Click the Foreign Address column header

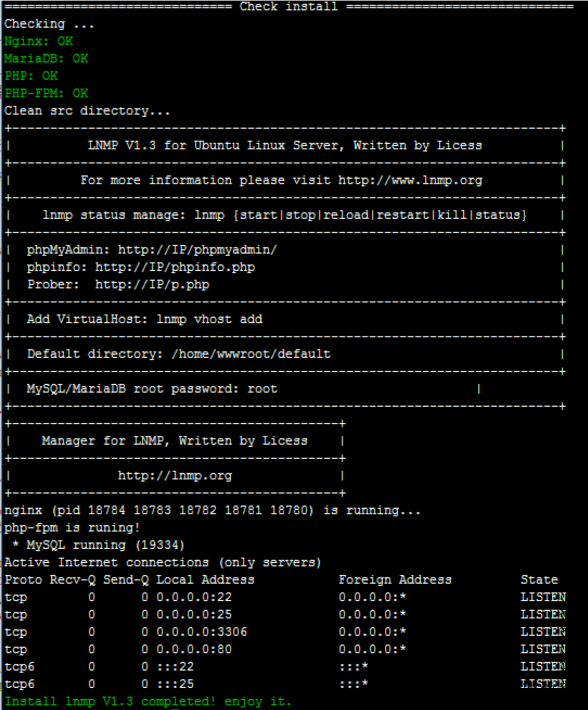click(x=395, y=580)
